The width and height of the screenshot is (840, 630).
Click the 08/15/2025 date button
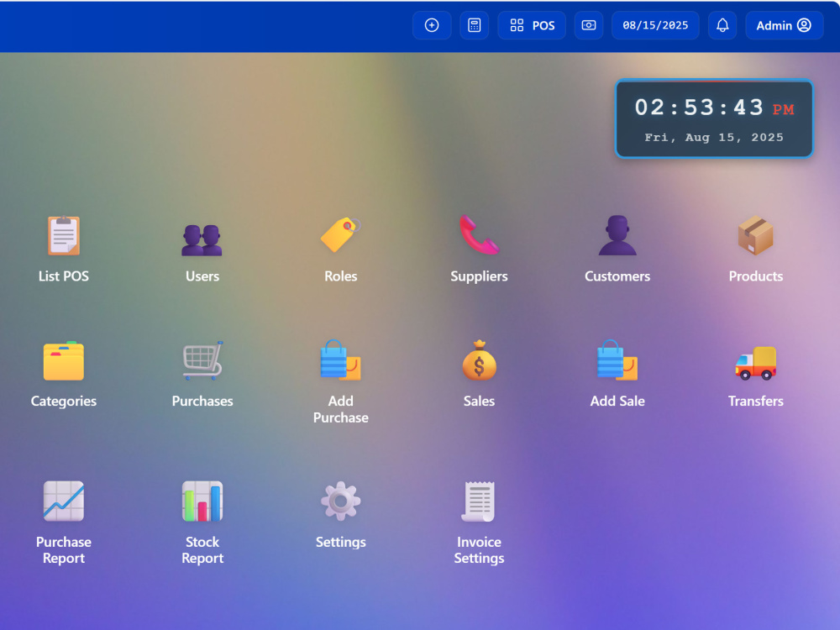tap(655, 25)
